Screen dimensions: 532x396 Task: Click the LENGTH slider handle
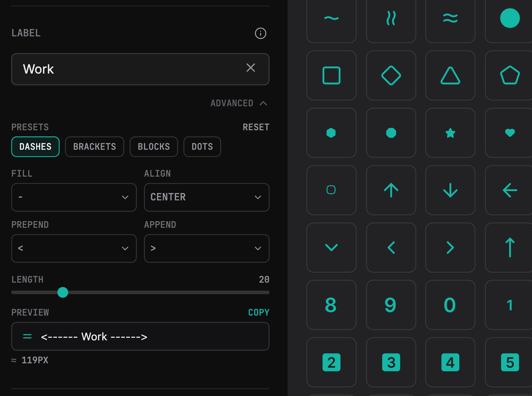coord(63,292)
